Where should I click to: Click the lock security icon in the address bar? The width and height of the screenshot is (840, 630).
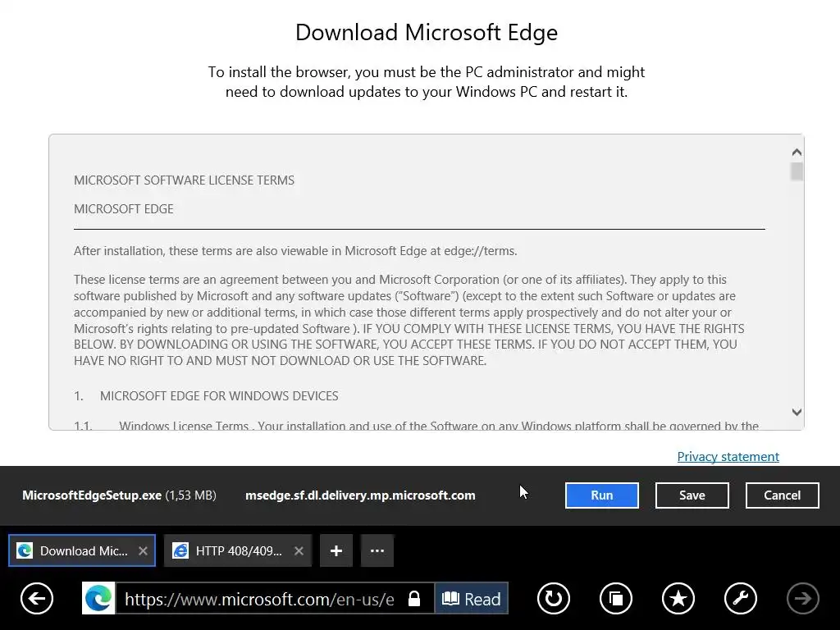(x=414, y=598)
